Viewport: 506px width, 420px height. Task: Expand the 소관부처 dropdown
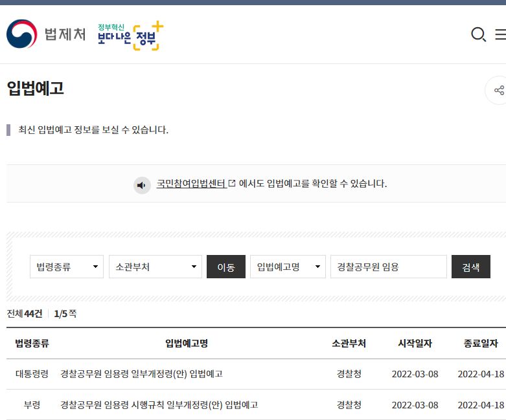(x=155, y=267)
